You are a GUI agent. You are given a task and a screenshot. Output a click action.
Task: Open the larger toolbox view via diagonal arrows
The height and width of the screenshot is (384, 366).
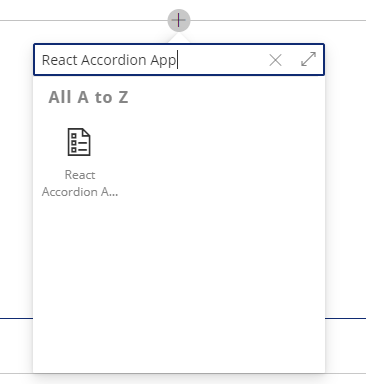[x=308, y=59]
